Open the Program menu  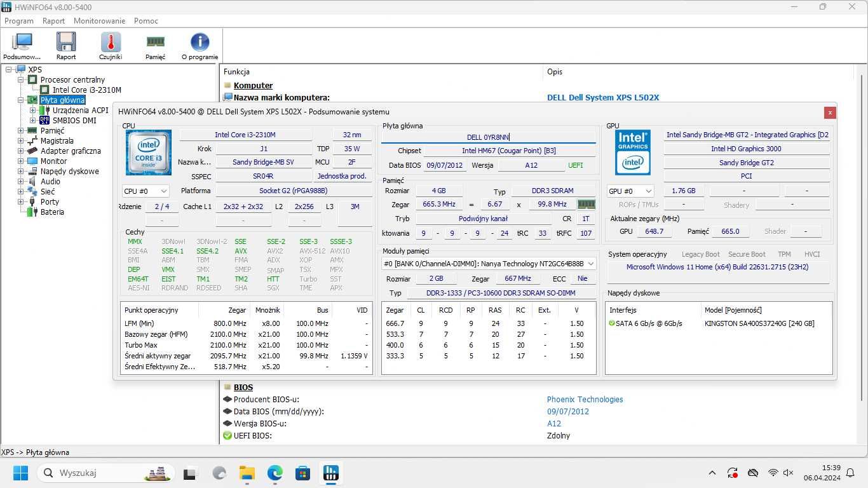19,21
